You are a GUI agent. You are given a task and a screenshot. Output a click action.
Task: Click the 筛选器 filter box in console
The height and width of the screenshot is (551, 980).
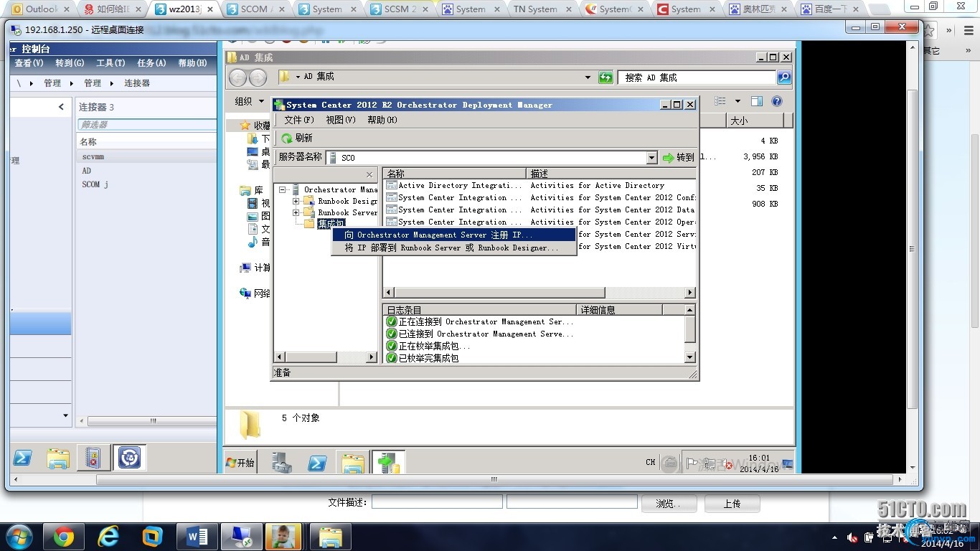point(147,124)
